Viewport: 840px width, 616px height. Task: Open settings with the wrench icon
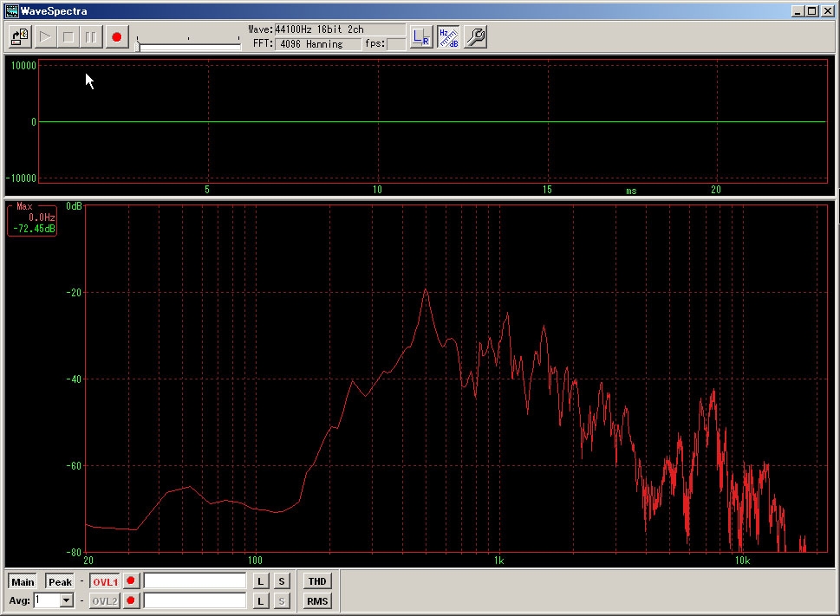[475, 37]
